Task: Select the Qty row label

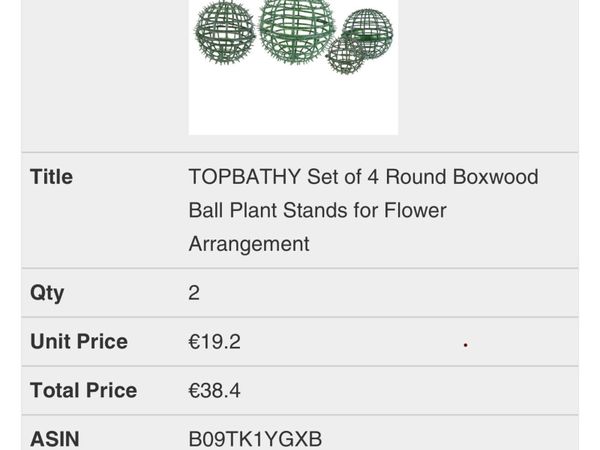Action: click(x=47, y=293)
